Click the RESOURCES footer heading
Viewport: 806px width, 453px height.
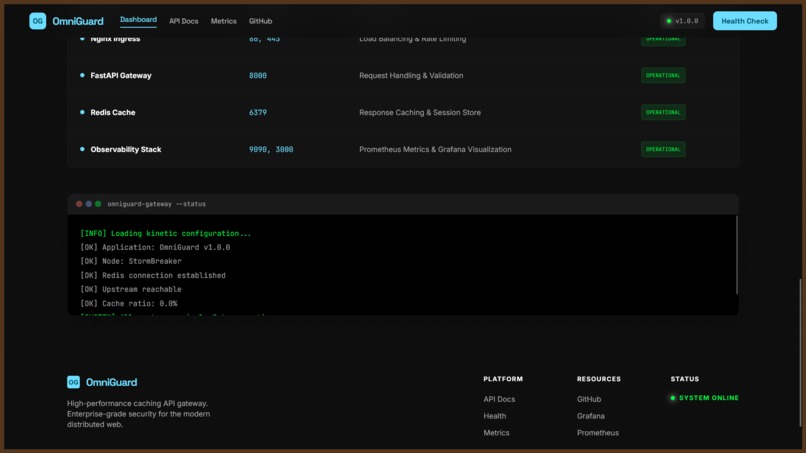599,379
